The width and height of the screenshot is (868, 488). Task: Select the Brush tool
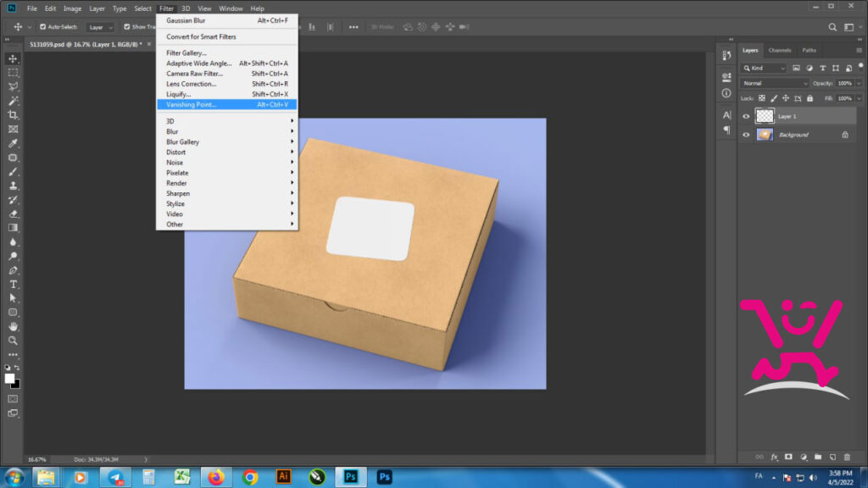[13, 171]
